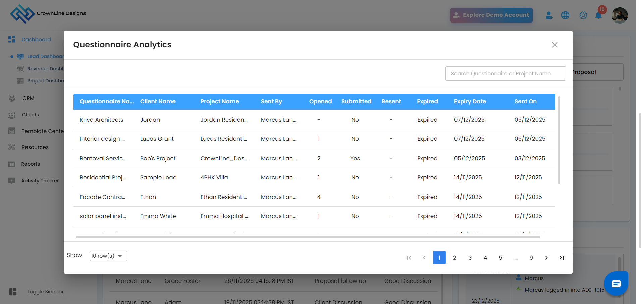The height and width of the screenshot is (304, 644).
Task: Click the globe language icon
Action: pyautogui.click(x=565, y=15)
